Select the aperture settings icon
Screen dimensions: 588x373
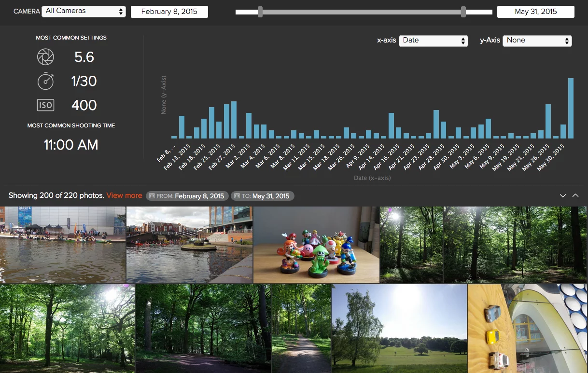point(45,56)
